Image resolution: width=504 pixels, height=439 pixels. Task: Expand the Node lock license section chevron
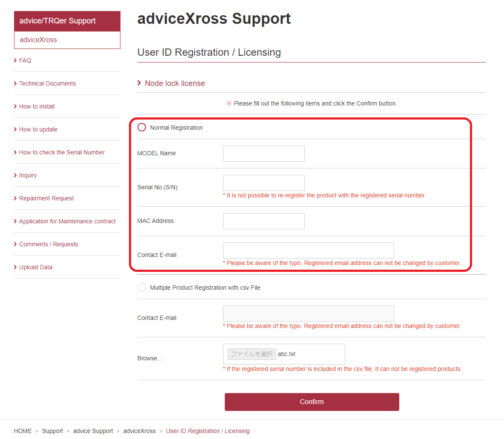[139, 83]
